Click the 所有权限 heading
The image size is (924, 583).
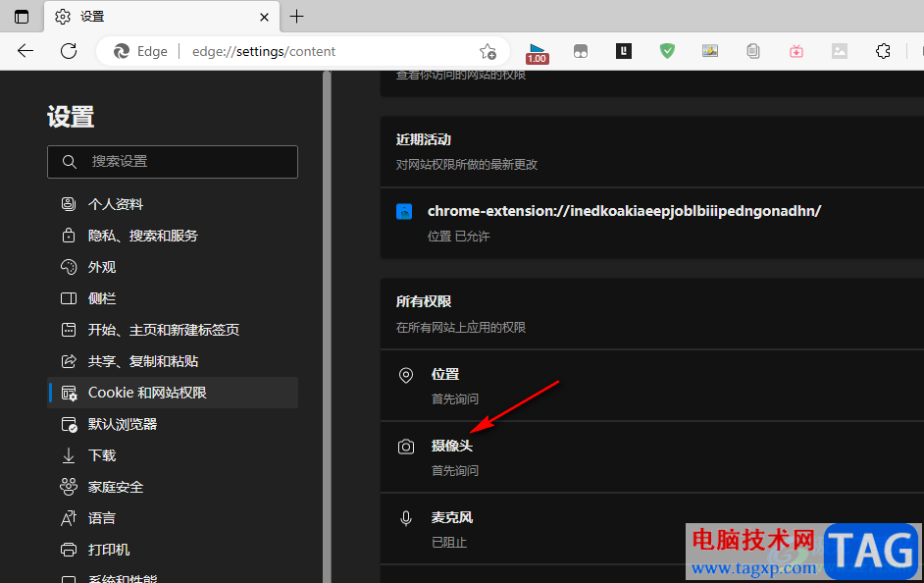(424, 302)
